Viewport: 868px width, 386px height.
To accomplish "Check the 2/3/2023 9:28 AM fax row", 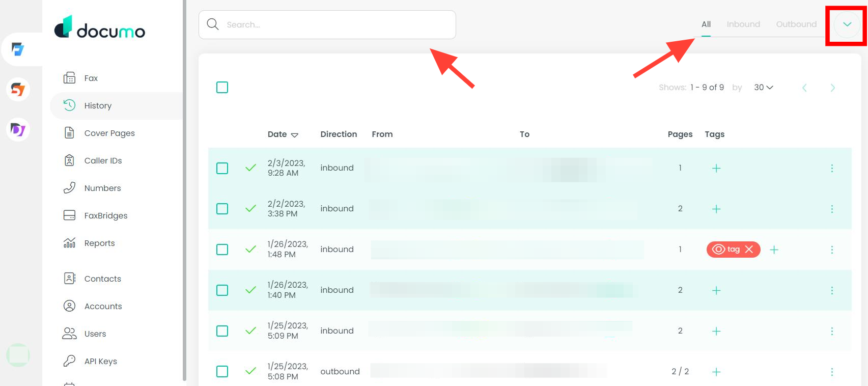I will coord(222,168).
